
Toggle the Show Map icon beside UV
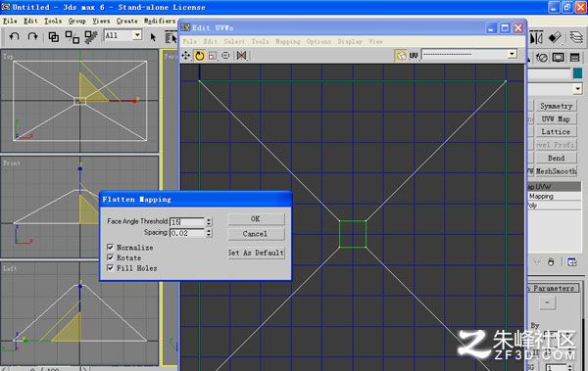point(401,56)
